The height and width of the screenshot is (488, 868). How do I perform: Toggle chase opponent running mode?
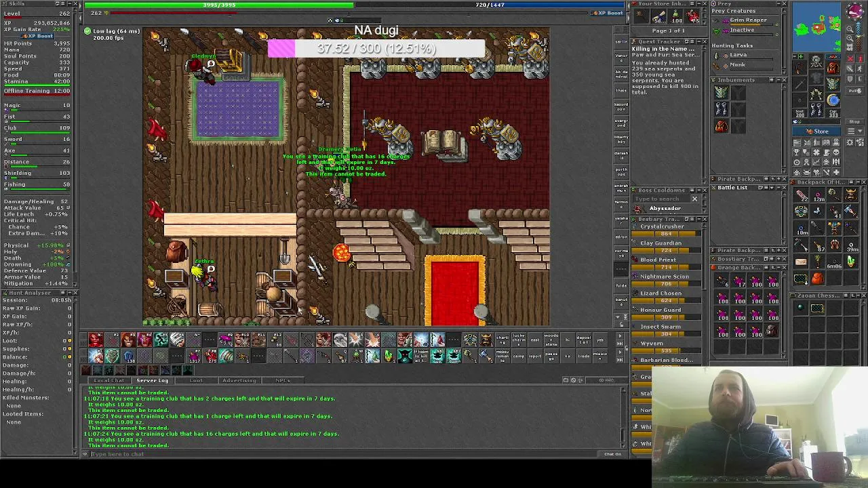pyautogui.click(x=860, y=68)
